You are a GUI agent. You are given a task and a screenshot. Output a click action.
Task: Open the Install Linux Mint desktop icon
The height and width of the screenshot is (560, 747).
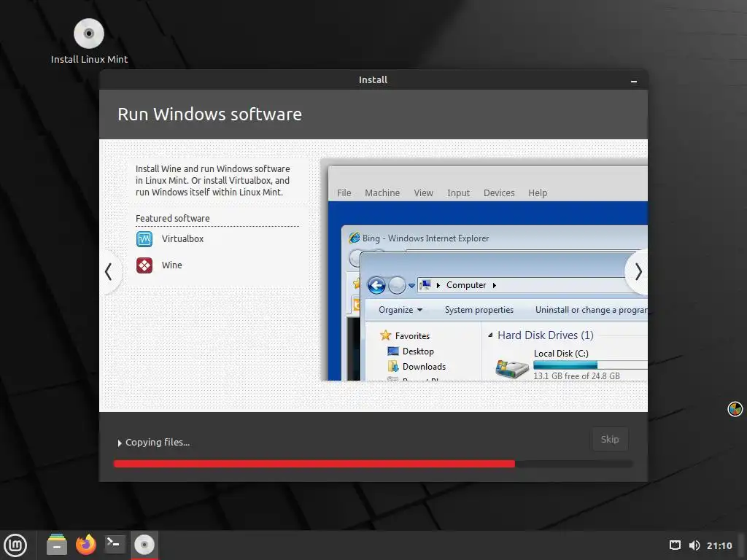click(x=89, y=42)
